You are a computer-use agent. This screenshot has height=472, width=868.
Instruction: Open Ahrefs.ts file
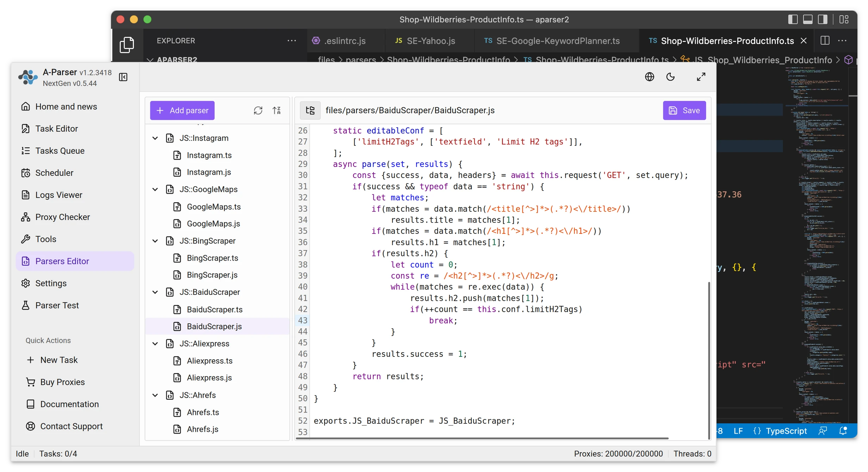(217, 412)
